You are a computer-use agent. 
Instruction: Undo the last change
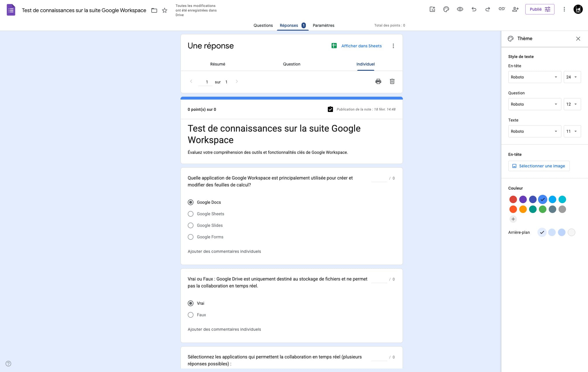[474, 9]
